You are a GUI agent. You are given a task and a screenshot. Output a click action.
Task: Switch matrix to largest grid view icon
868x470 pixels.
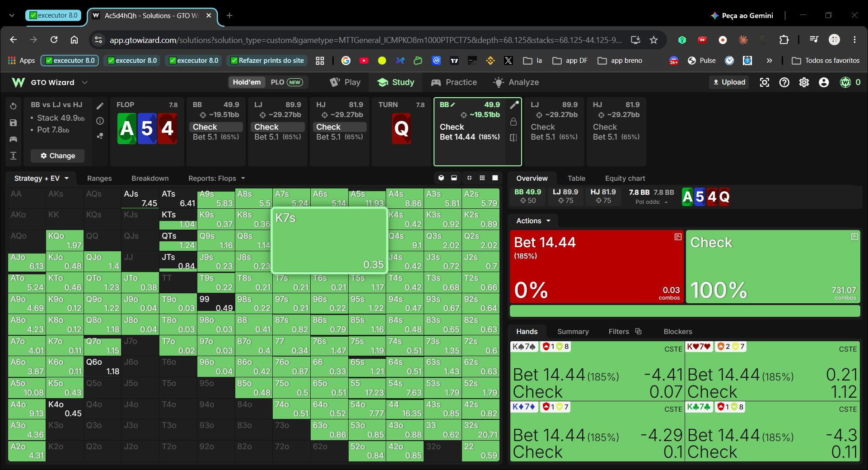[x=495, y=178]
